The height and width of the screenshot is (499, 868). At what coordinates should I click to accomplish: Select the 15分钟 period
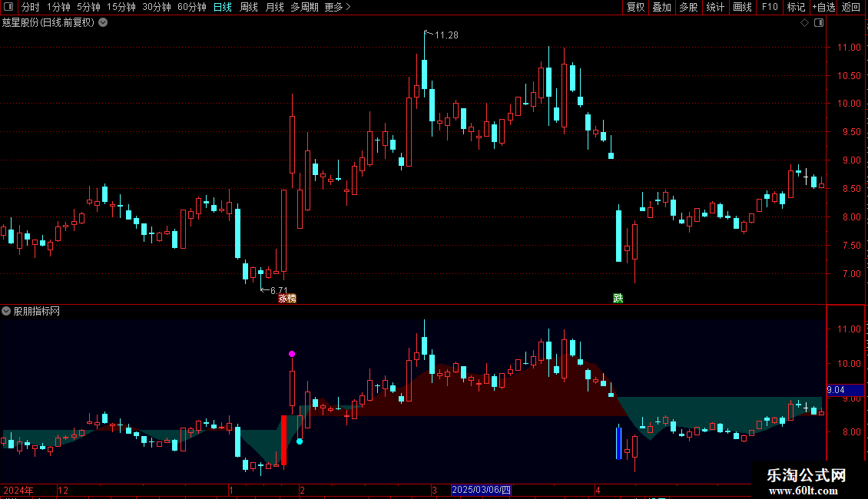[121, 7]
